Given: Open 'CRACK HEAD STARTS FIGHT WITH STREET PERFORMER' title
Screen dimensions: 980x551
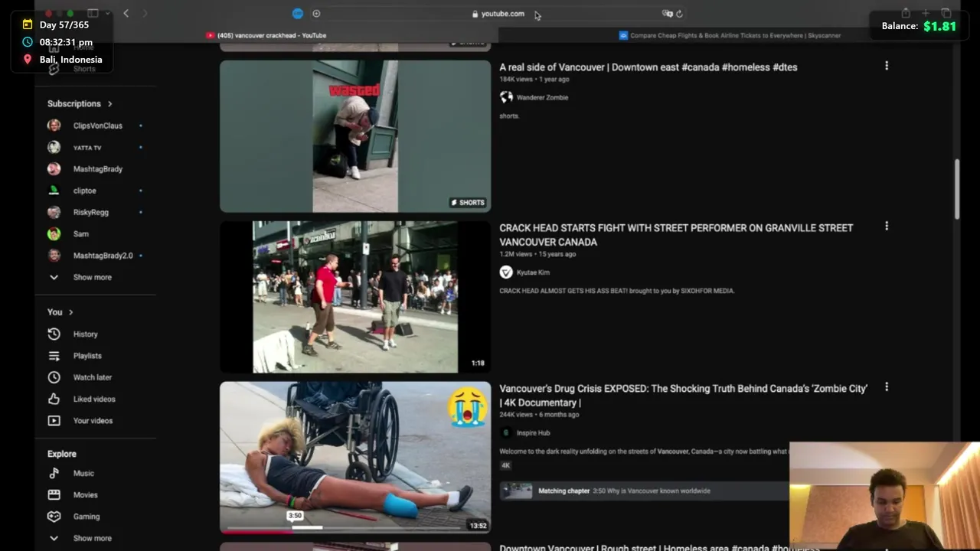Looking at the screenshot, I should point(676,235).
